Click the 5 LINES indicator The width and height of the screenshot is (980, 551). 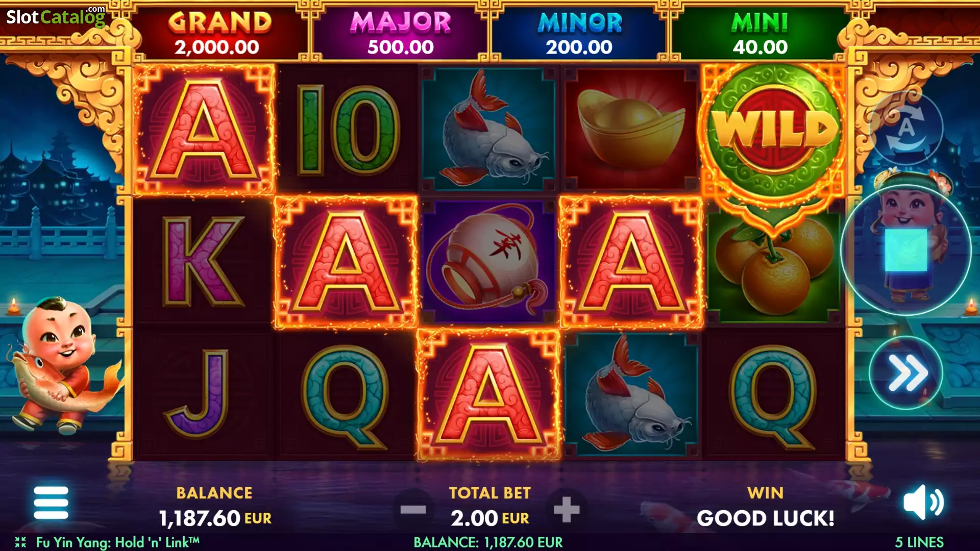pyautogui.click(x=919, y=542)
